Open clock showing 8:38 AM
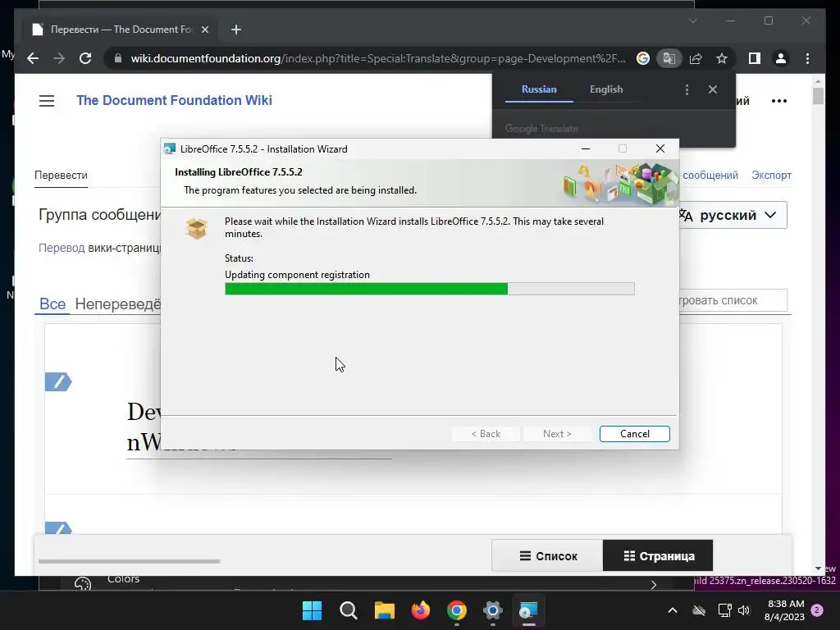Image resolution: width=840 pixels, height=630 pixels. pyautogui.click(x=785, y=610)
